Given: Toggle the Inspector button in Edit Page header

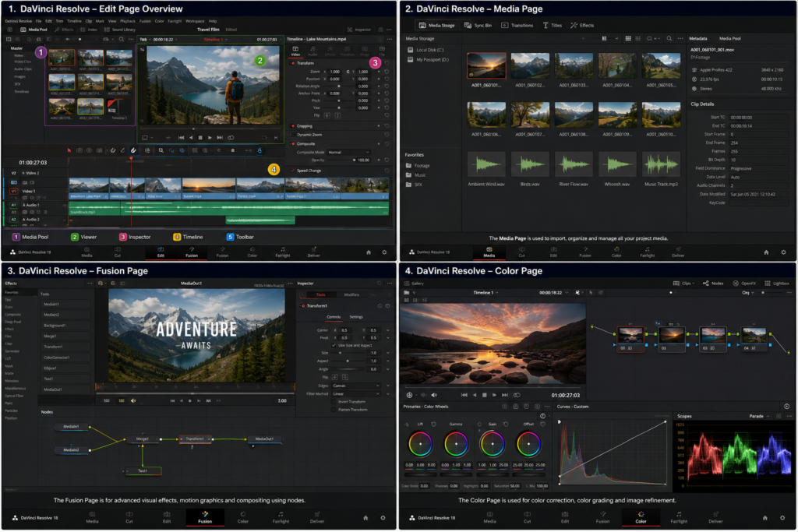Looking at the screenshot, I should pyautogui.click(x=359, y=30).
